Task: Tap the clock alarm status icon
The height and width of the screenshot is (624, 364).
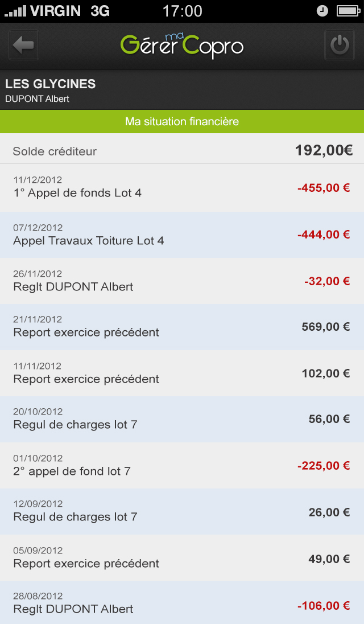Action: 322,11
